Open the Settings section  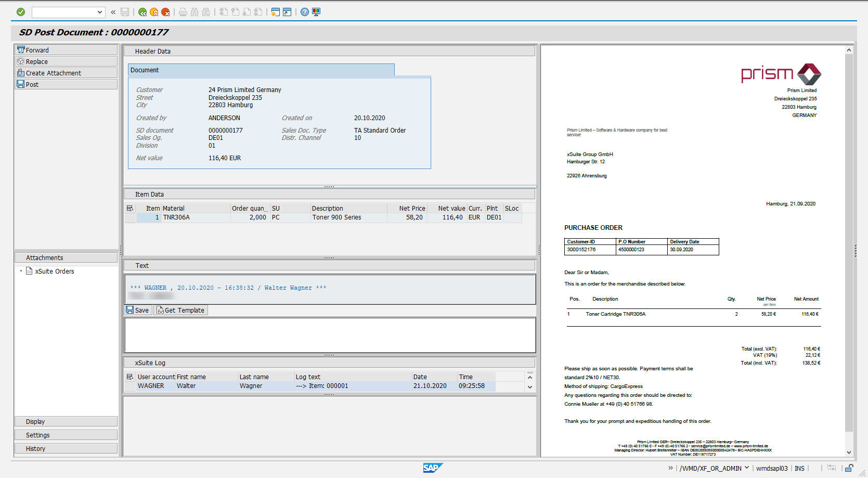(66, 435)
